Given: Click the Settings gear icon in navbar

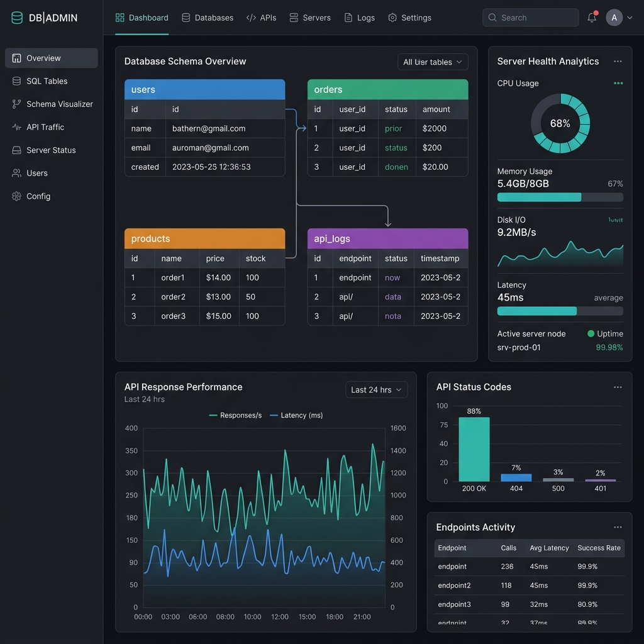Looking at the screenshot, I should (392, 18).
